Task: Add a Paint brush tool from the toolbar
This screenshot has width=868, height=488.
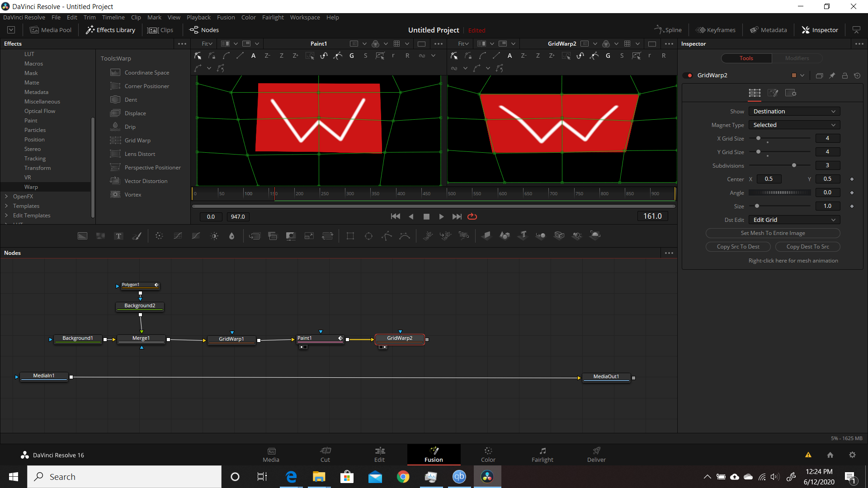Action: 137,236
